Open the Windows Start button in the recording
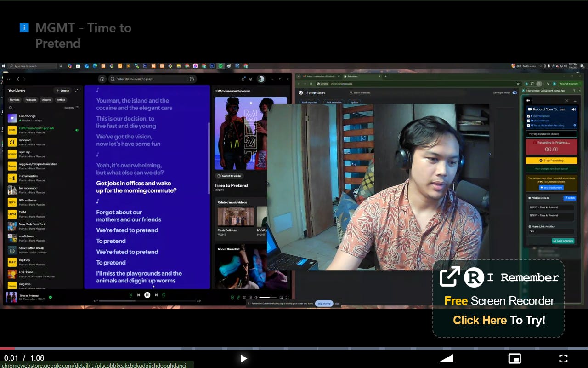The height and width of the screenshot is (368, 588). (3, 66)
